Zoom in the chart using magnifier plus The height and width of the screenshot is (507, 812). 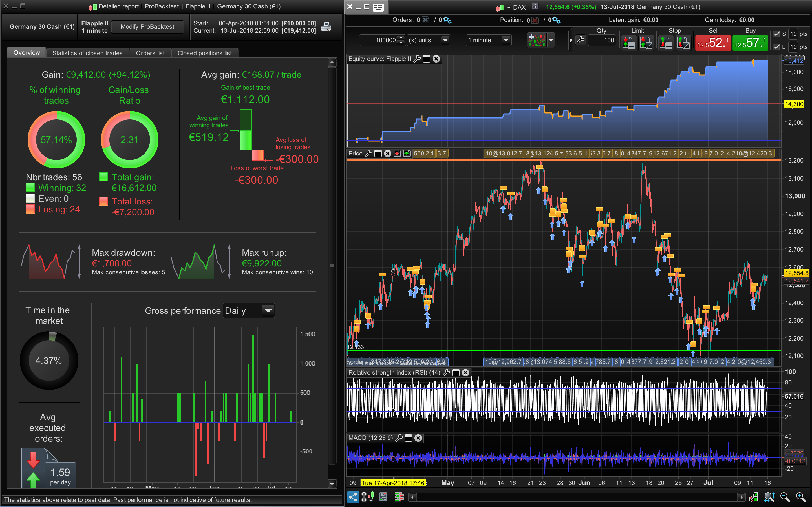click(x=801, y=497)
